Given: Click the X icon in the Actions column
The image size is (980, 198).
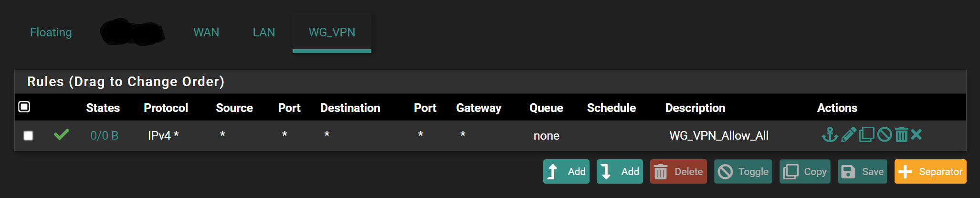Looking at the screenshot, I should (x=916, y=134).
